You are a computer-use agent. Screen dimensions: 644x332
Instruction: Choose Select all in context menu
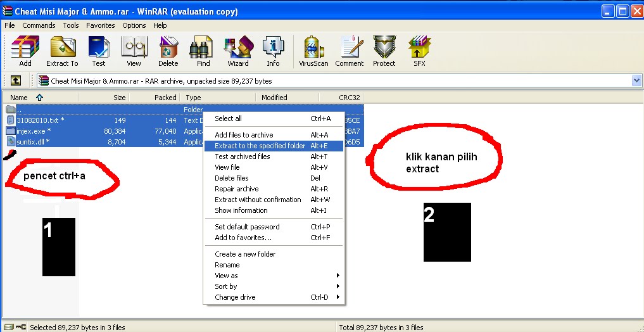point(274,118)
